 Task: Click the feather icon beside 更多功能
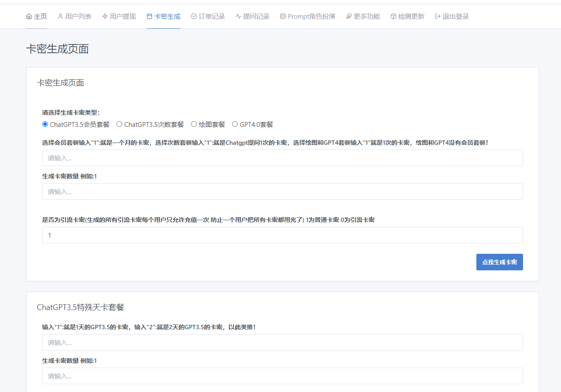click(349, 17)
